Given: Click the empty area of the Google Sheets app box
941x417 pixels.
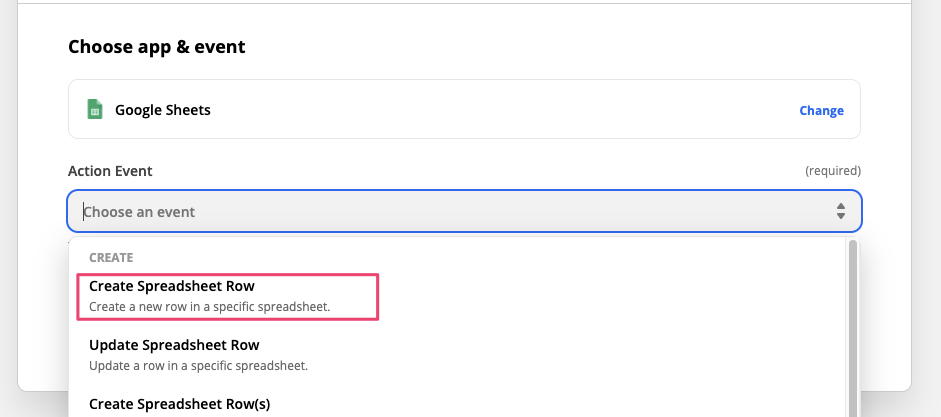Looking at the screenshot, I should [x=500, y=110].
